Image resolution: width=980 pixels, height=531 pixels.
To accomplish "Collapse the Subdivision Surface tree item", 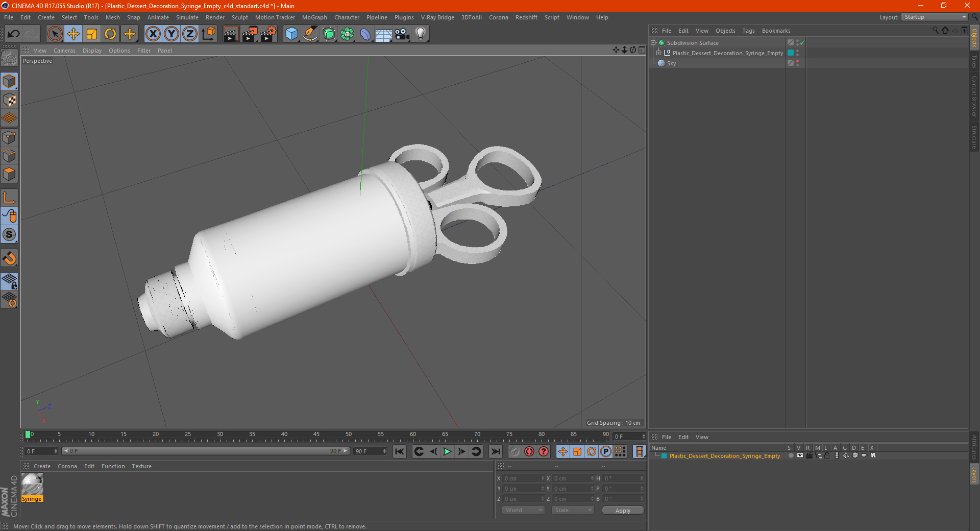I will pos(653,43).
